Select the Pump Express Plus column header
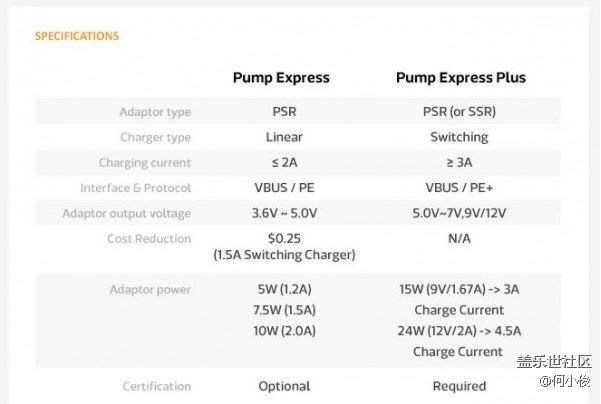 (x=460, y=77)
